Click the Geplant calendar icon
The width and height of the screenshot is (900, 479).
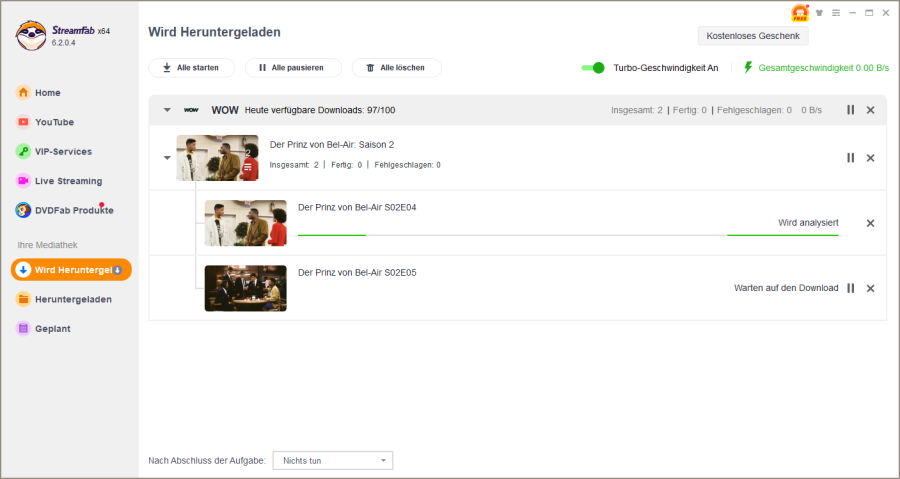pos(23,329)
